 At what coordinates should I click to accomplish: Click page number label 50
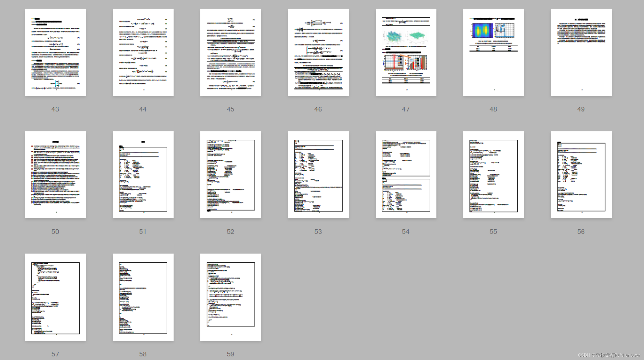[x=55, y=232]
